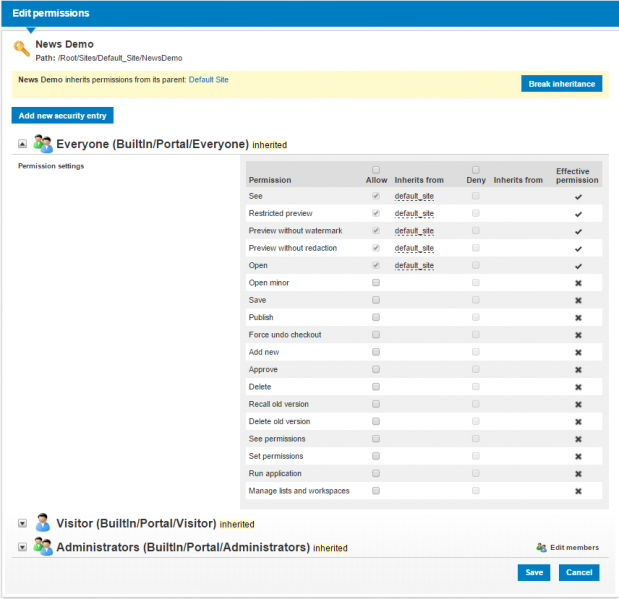This screenshot has height=599, width=619.
Task: Toggle Allow checkbox for Preview without redaction
Action: click(x=376, y=248)
